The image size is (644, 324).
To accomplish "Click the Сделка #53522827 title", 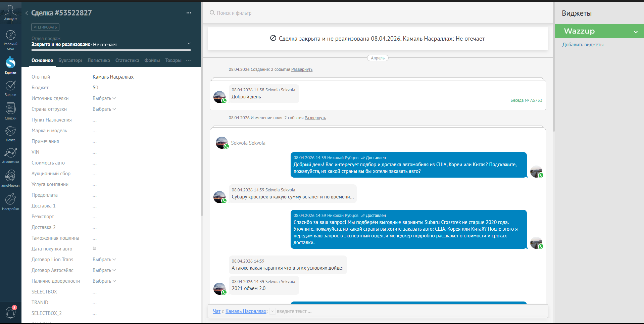I will pos(61,13).
